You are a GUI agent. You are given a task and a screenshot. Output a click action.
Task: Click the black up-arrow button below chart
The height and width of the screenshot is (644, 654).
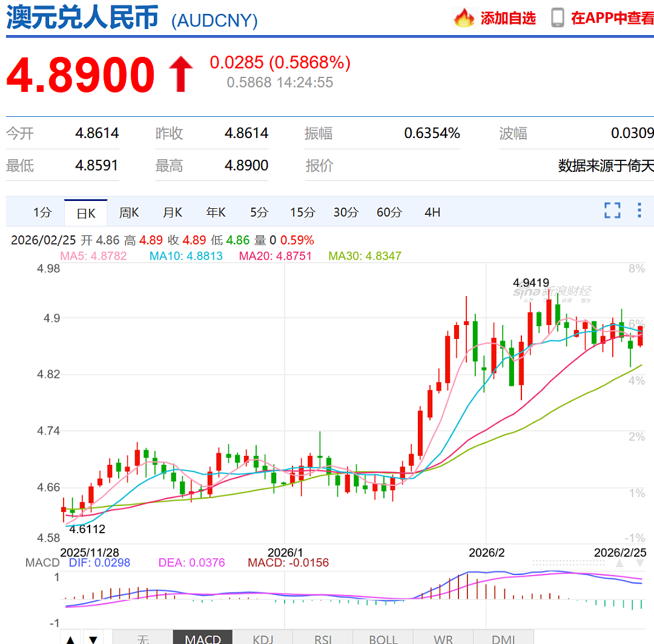point(70,638)
